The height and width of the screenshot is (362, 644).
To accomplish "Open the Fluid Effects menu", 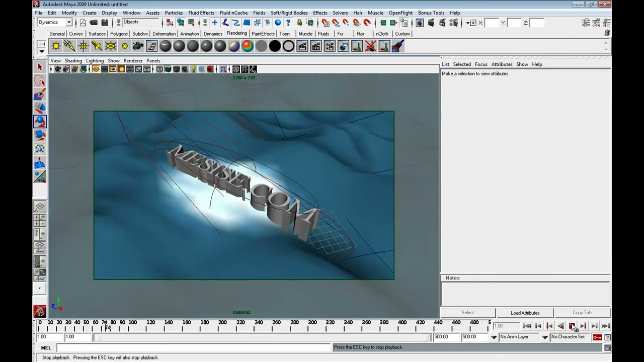I will click(x=201, y=13).
